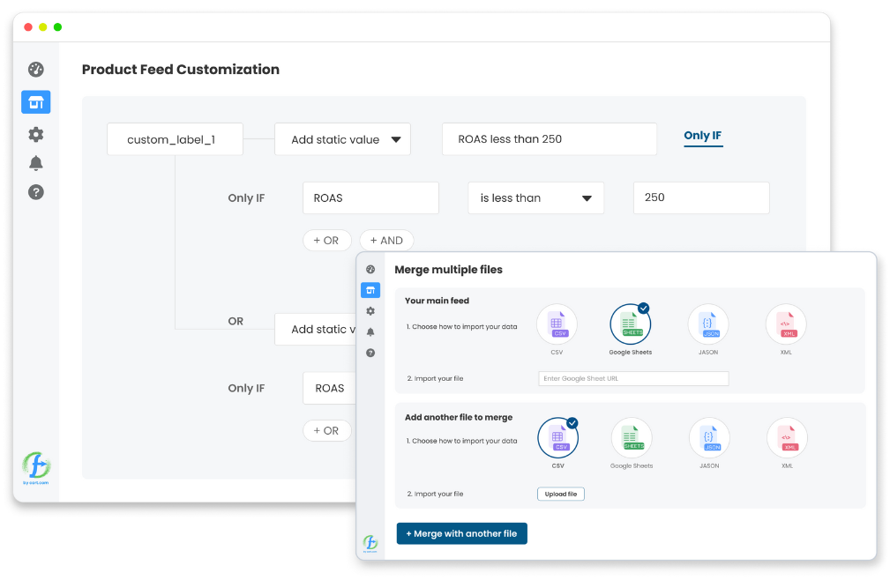Choose Google Sheets under Add another file

click(632, 437)
